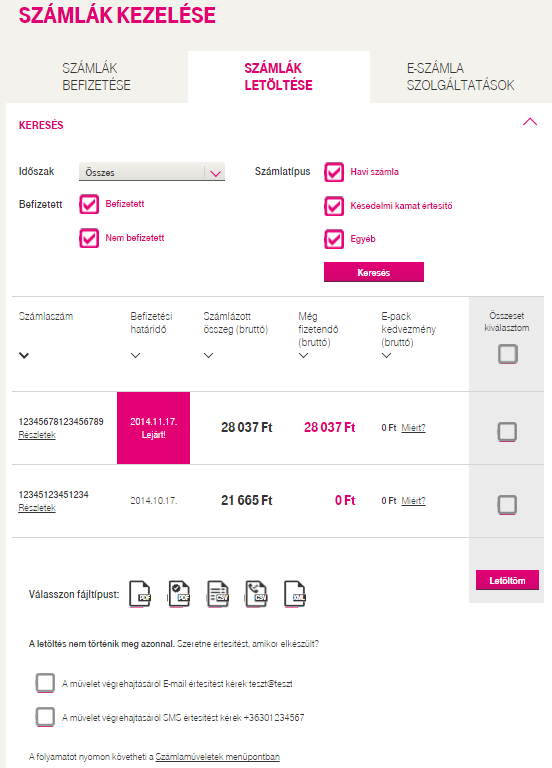Image resolution: width=552 pixels, height=768 pixels.
Task: Uncheck the Havi számla checkbox
Action: coord(334,172)
